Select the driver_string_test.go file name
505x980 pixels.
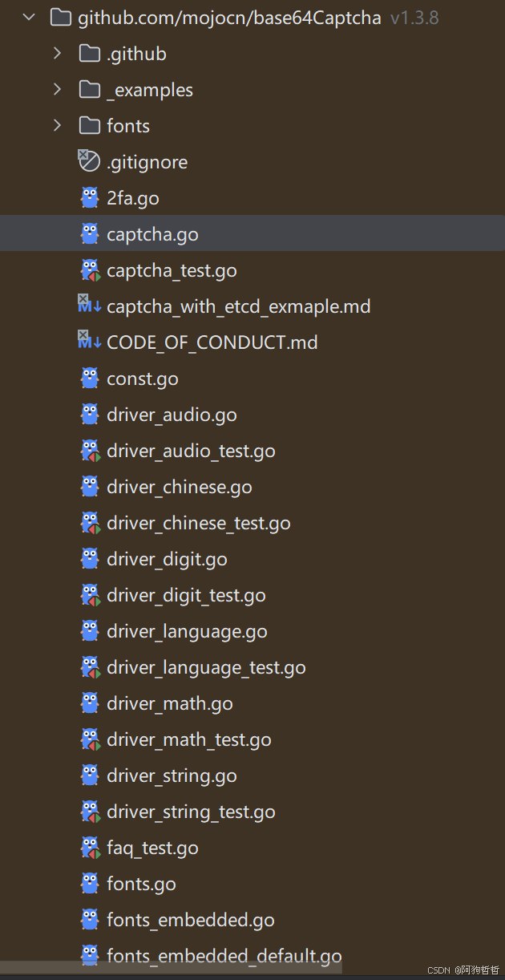pyautogui.click(x=191, y=812)
